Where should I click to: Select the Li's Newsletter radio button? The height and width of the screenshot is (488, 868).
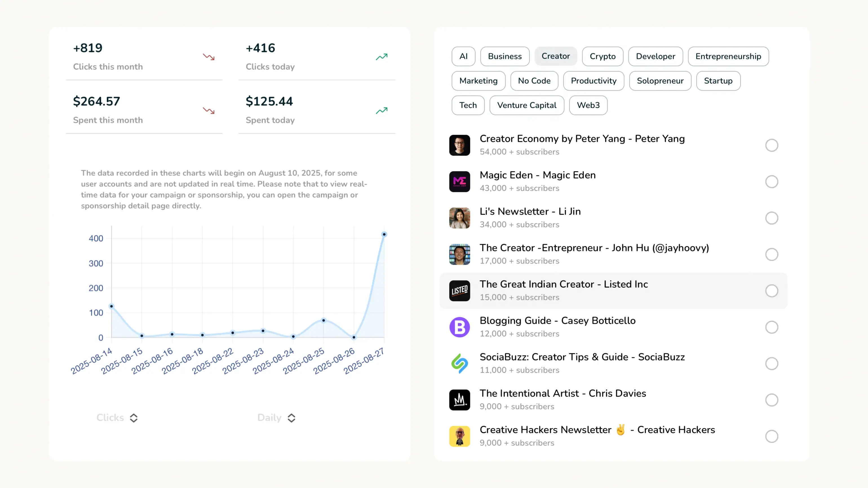click(x=771, y=218)
